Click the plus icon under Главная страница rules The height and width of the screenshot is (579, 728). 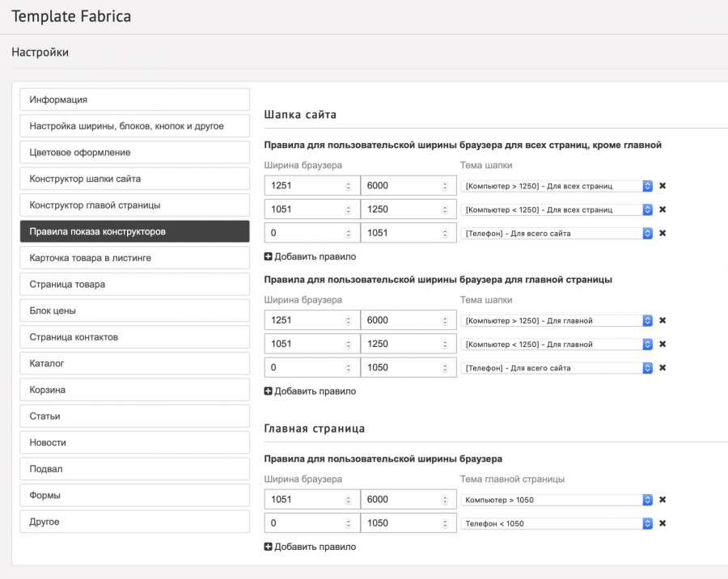pos(269,547)
